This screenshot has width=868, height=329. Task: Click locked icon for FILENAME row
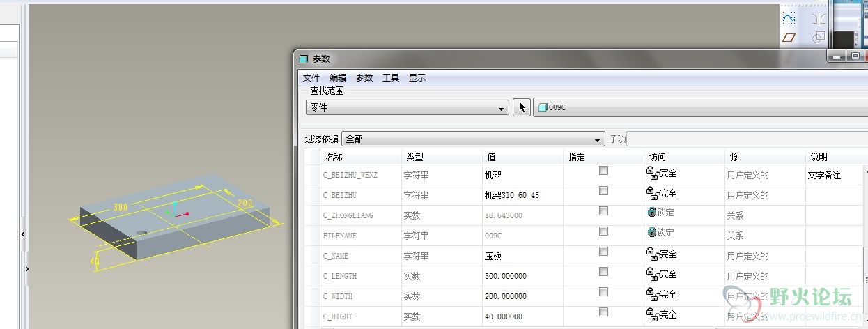point(652,233)
